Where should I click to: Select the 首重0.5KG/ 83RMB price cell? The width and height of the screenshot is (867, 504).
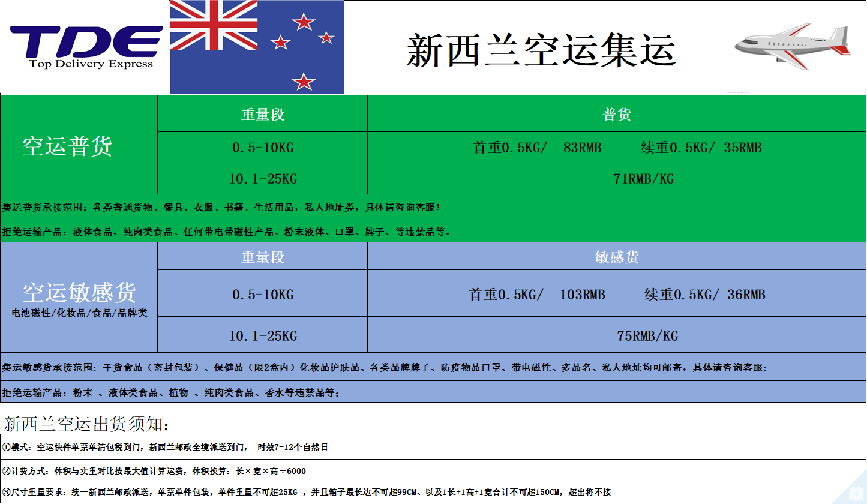tap(616, 147)
